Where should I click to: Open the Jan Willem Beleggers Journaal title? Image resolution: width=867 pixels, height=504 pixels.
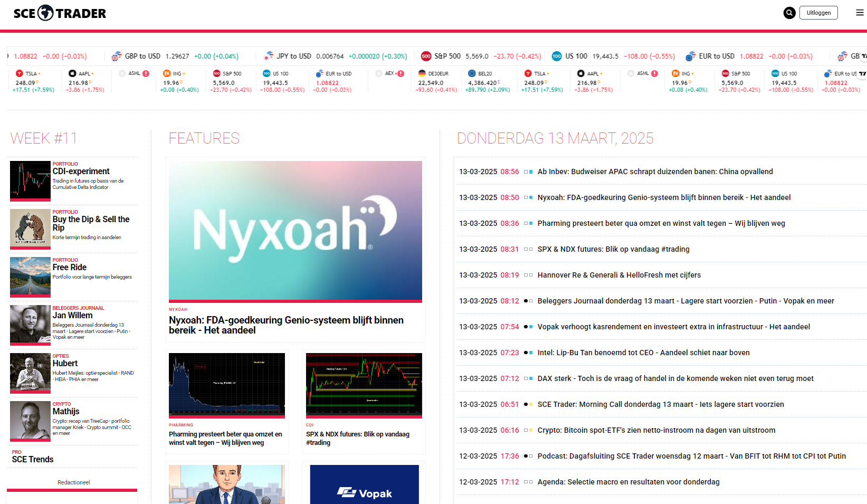click(x=72, y=315)
